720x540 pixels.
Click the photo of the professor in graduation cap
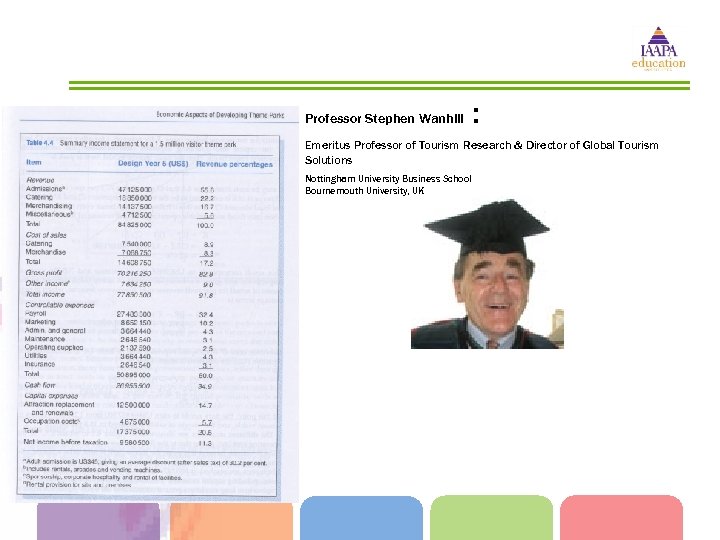point(487,274)
